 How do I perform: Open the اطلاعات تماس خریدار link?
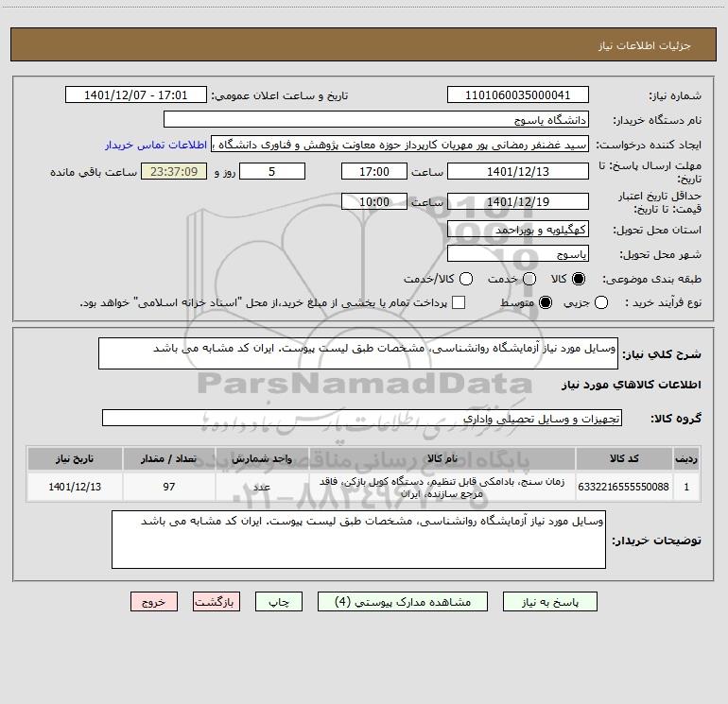click(x=156, y=145)
